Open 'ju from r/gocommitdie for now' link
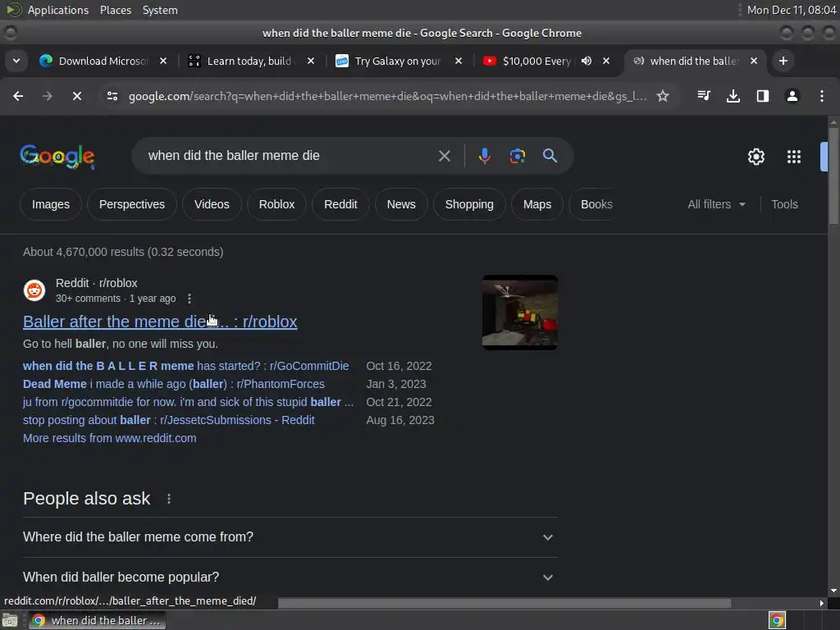The image size is (840, 630). (x=188, y=402)
